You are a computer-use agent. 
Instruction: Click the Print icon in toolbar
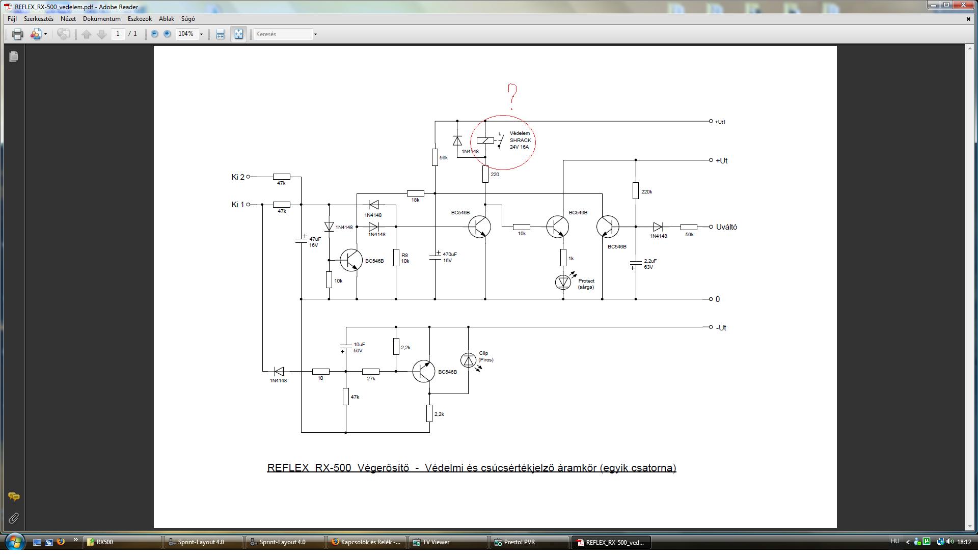pyautogui.click(x=18, y=34)
